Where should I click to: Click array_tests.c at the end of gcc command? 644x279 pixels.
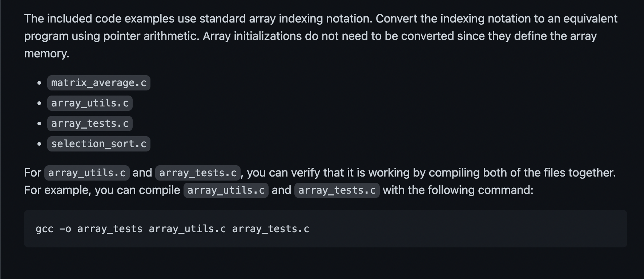pyautogui.click(x=271, y=229)
